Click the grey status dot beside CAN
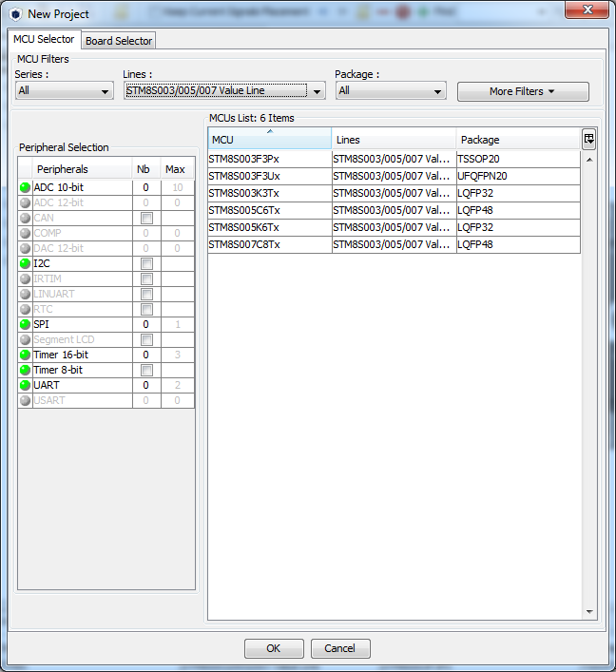Screen dimensions: 616x672 tap(26, 218)
